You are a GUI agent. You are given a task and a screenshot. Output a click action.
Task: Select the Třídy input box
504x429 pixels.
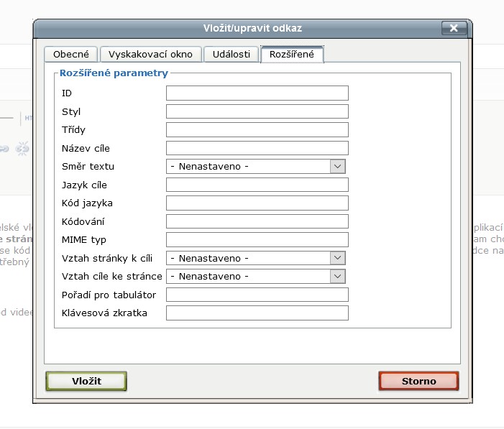tap(257, 130)
